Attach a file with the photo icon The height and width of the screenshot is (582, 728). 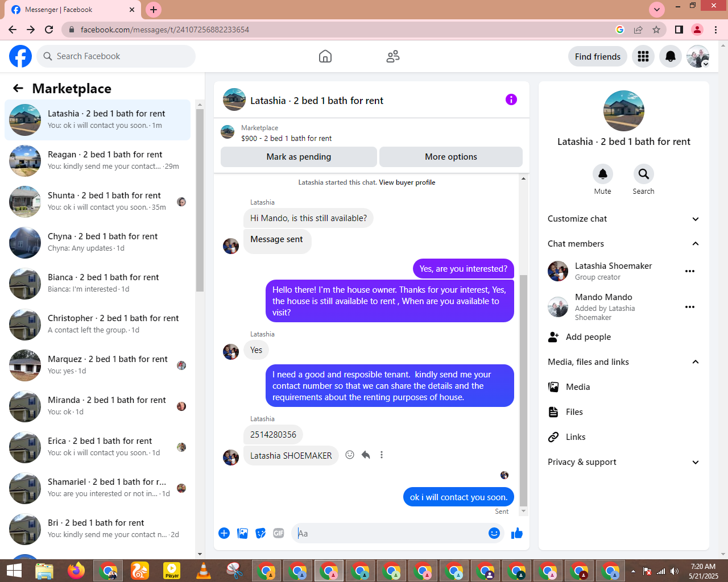click(x=242, y=533)
